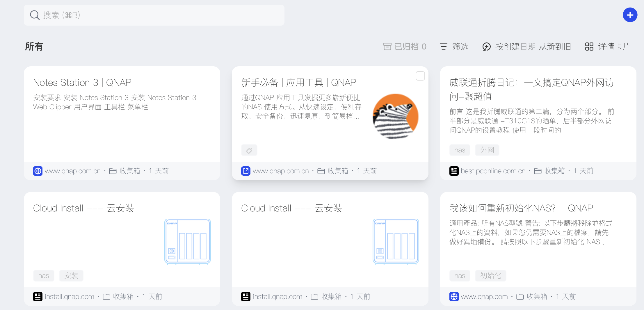Click the search magnifier icon
The height and width of the screenshot is (310, 644).
click(x=35, y=15)
